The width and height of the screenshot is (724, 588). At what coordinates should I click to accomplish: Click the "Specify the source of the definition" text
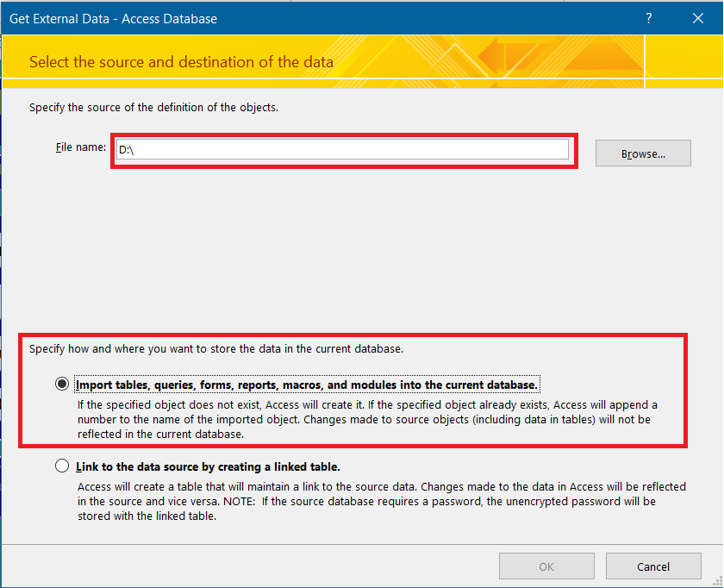pos(153,108)
